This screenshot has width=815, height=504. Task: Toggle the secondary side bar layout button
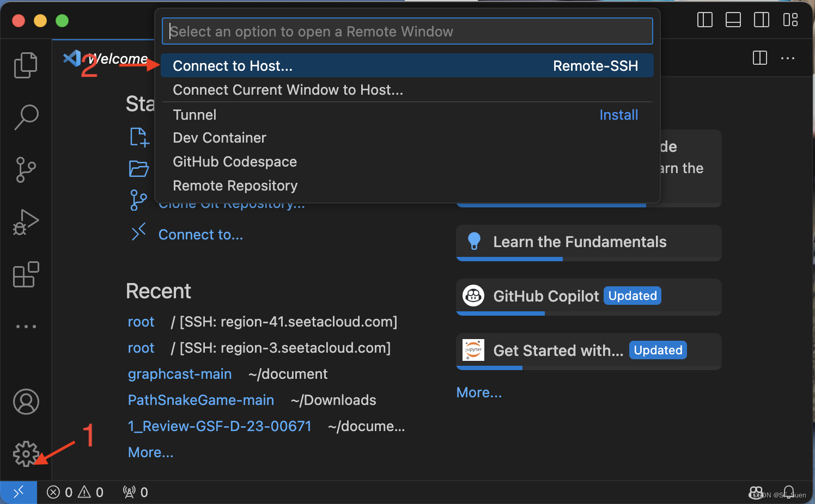pyautogui.click(x=762, y=20)
